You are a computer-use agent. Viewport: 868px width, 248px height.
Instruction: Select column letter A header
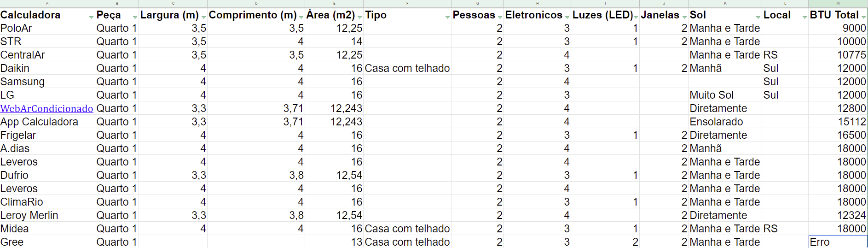click(x=47, y=3)
